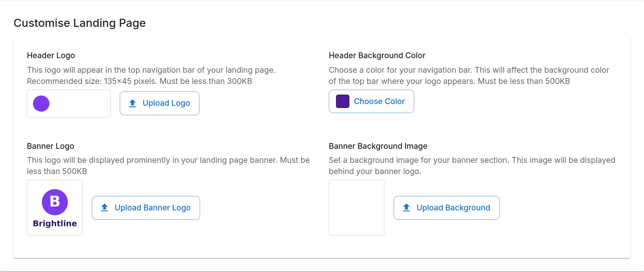Click the Customise Landing Page heading
This screenshot has width=644, height=272.
click(80, 23)
